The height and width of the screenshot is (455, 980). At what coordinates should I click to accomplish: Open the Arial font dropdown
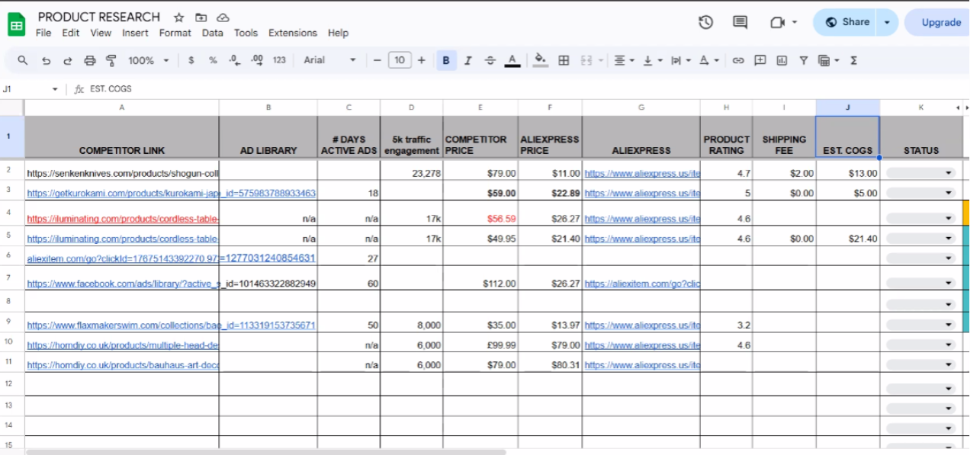click(x=329, y=60)
